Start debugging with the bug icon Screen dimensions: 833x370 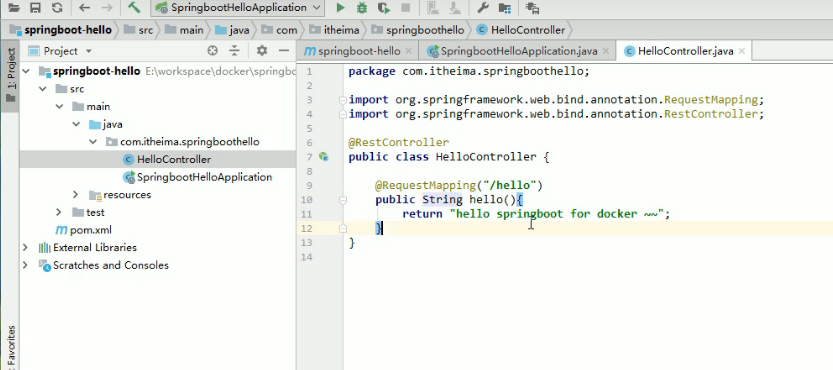tap(362, 7)
